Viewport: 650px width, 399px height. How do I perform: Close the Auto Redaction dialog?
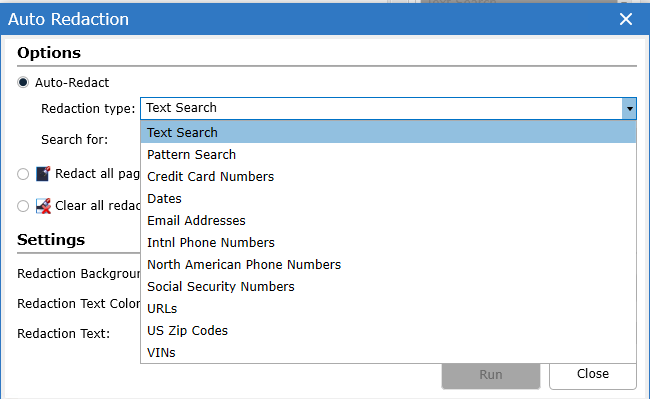pyautogui.click(x=626, y=19)
